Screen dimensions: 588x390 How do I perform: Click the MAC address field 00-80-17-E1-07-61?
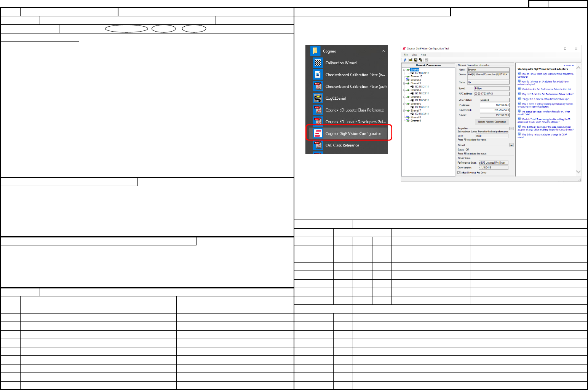click(x=491, y=94)
